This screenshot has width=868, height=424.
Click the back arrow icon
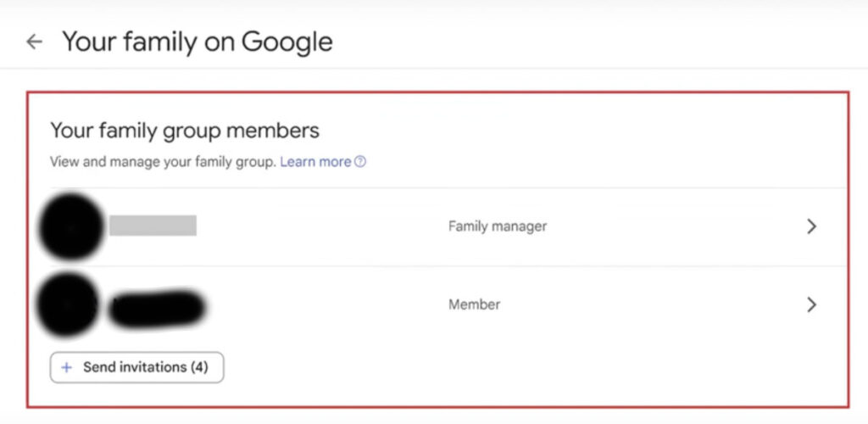click(x=34, y=42)
